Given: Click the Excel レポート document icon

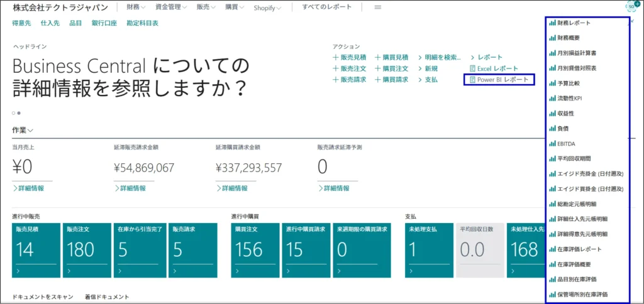Looking at the screenshot, I should [x=472, y=68].
